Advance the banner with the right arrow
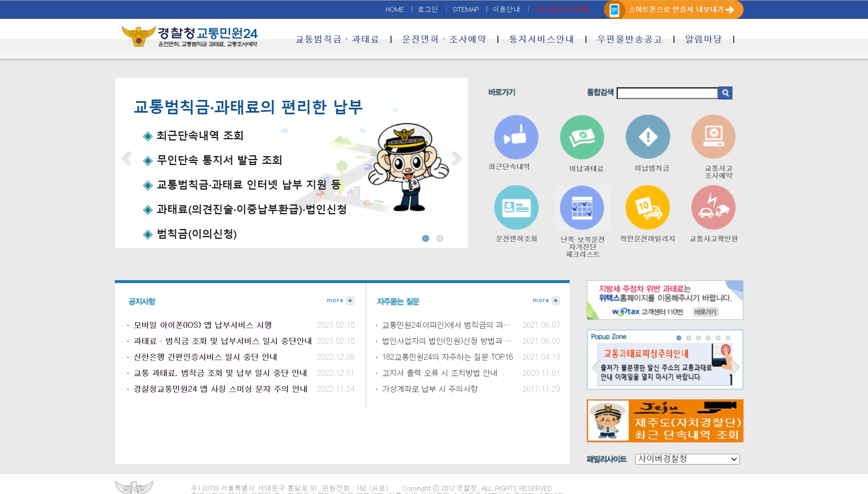This screenshot has width=868, height=494. (x=457, y=159)
